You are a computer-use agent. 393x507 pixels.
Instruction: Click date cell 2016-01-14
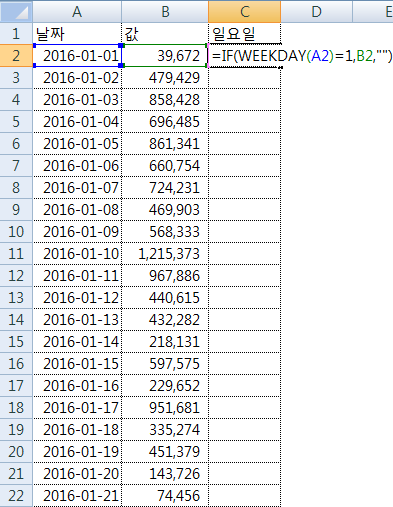point(77,342)
